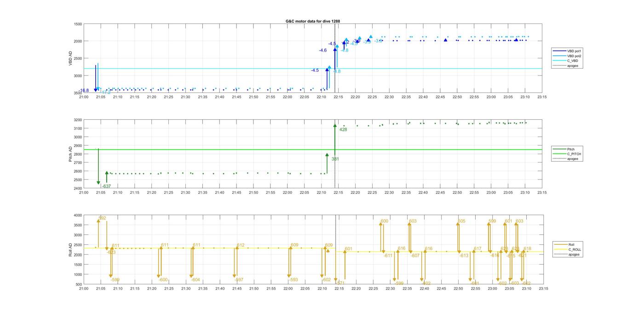The image size is (644, 319).
Task: Click the "605" roll data label
Action: click(461, 221)
